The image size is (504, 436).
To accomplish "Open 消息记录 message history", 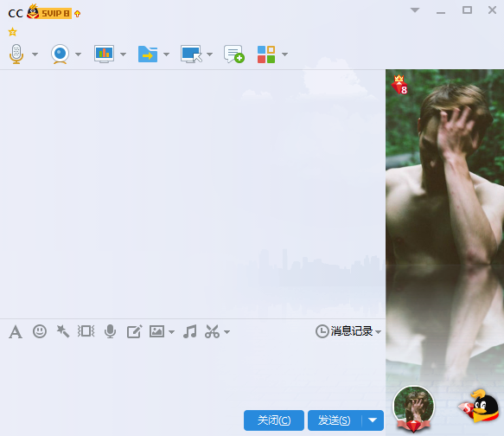I will 344,331.
